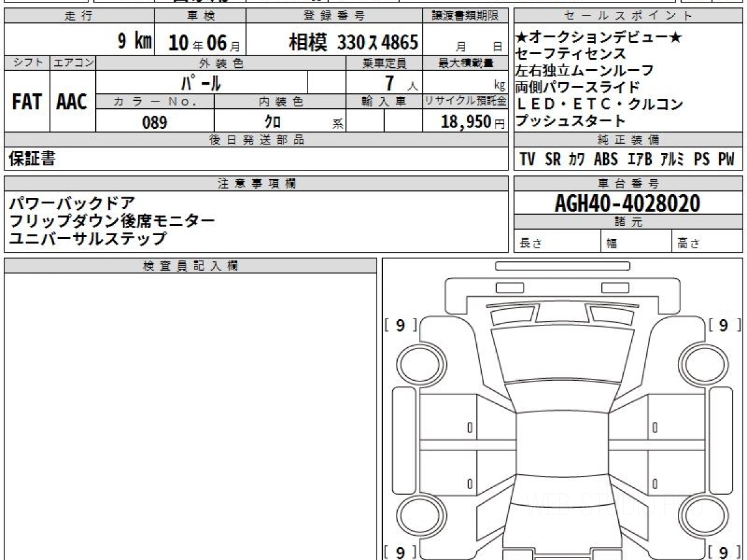Screen dimensions: 747x560
Task: Select the TV equipment code
Action: (527, 159)
